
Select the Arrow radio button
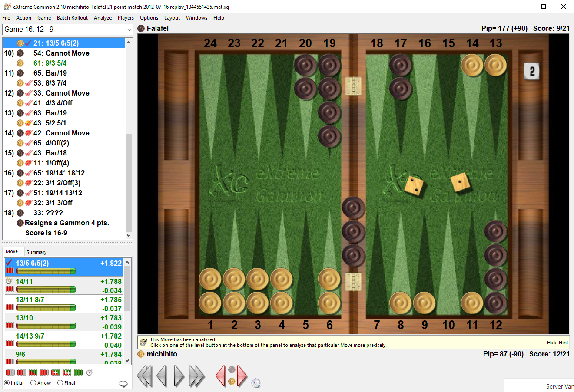tap(33, 383)
